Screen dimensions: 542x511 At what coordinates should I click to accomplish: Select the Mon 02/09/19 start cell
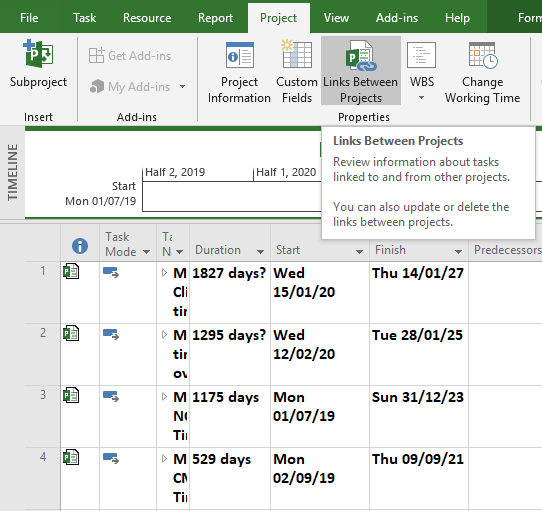320,479
